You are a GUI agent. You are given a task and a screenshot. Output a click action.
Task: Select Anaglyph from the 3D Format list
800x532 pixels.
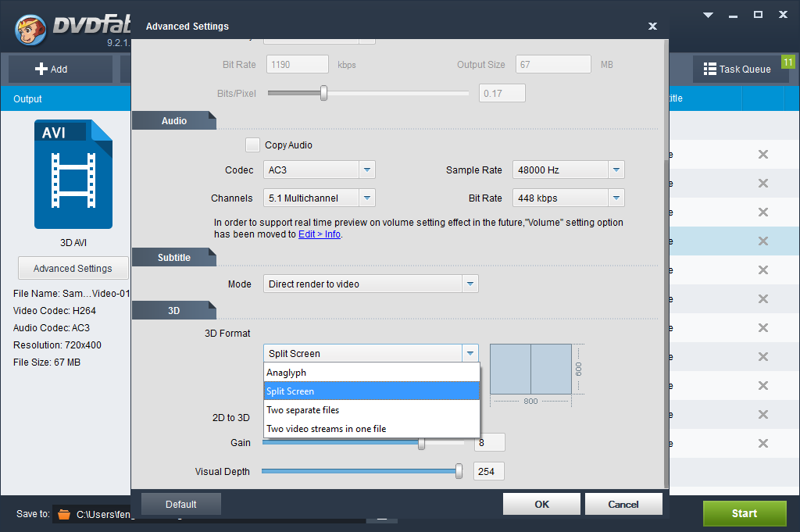(x=372, y=373)
